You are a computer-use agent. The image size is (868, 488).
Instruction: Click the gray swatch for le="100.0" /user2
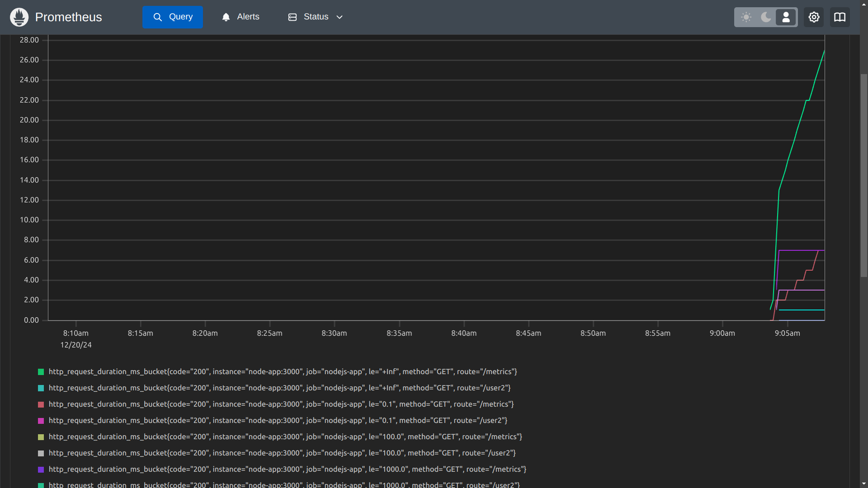click(x=41, y=453)
